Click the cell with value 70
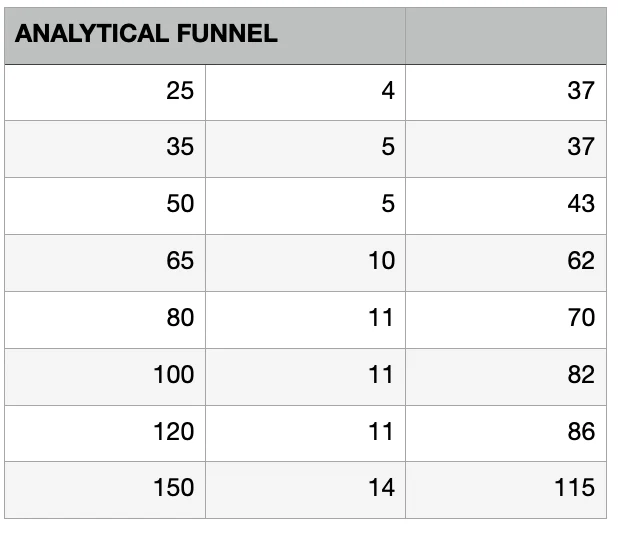 506,320
